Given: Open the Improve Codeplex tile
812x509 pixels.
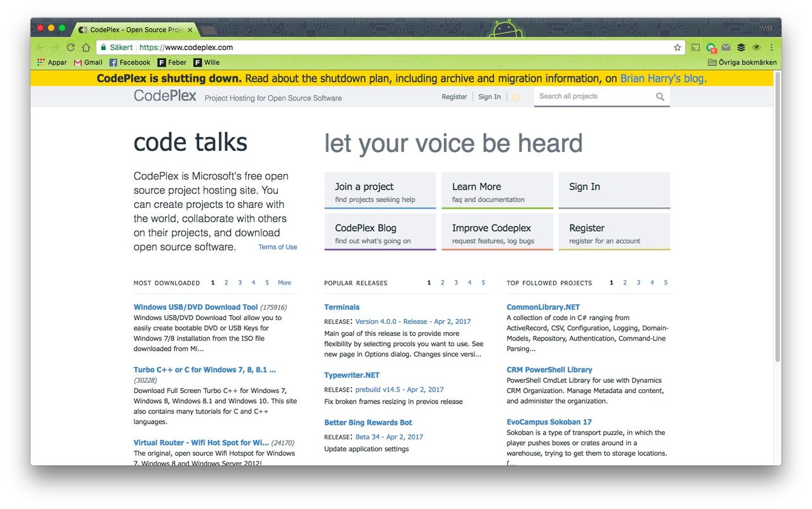Looking at the screenshot, I should 497,231.
